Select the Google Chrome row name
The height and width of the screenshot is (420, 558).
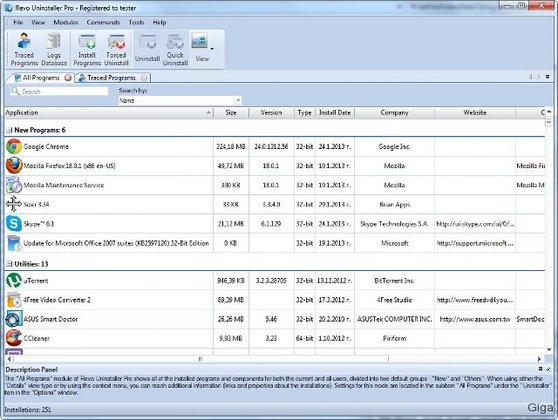point(46,147)
